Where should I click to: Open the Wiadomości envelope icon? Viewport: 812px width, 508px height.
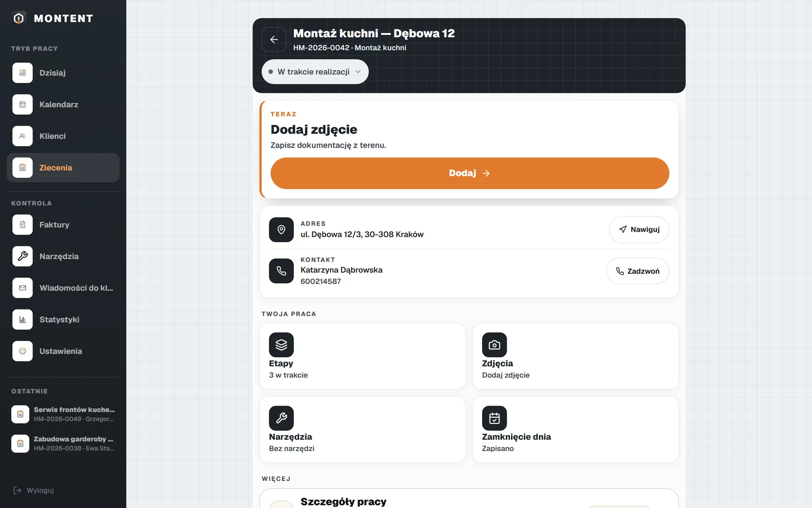click(x=22, y=288)
